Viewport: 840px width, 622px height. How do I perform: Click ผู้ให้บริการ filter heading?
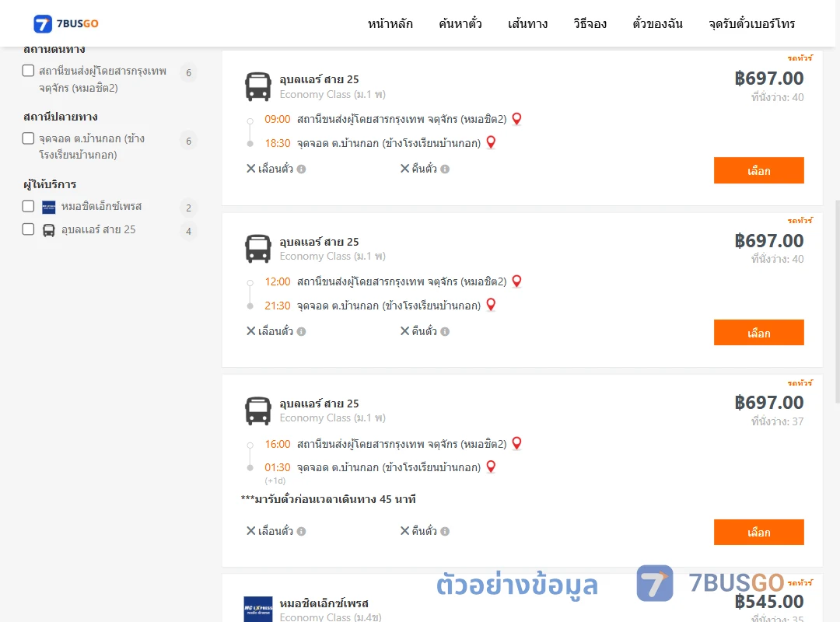point(50,184)
